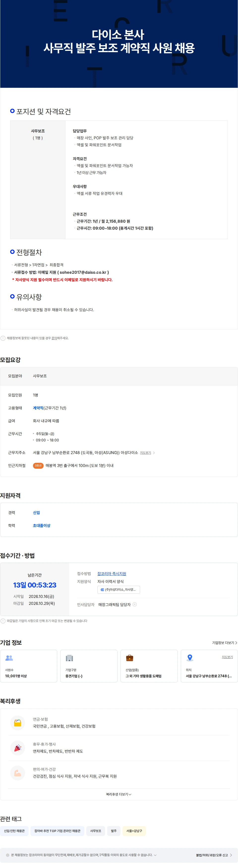This screenshot has height=868, width=238.
Task: Click the 포지션 및 자격요건 heading
Action: pos(43,112)
